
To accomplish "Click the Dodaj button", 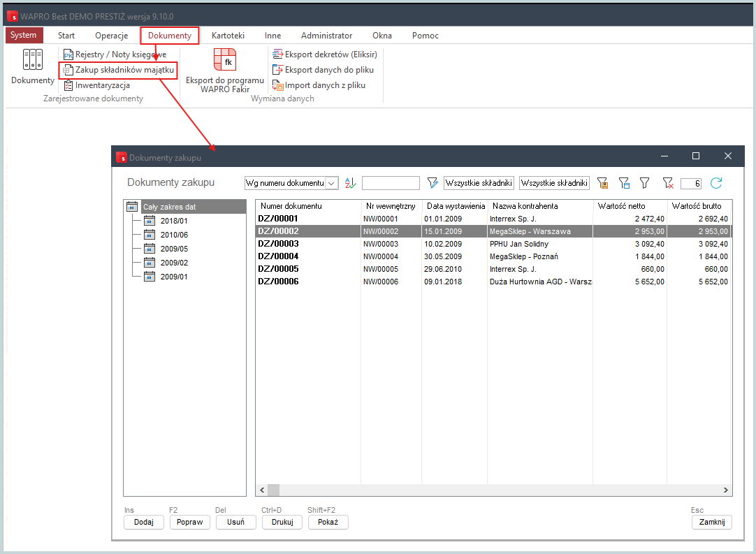I will pos(144,522).
